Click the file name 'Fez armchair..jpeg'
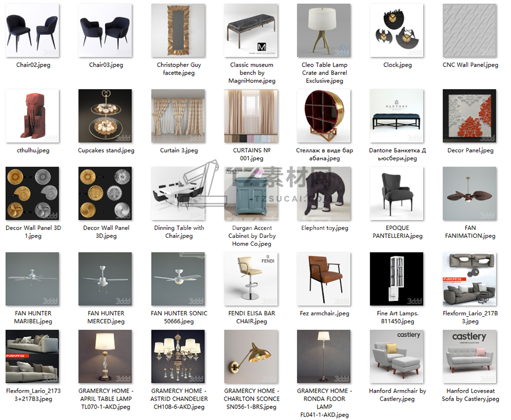The image size is (511, 420). click(x=324, y=313)
